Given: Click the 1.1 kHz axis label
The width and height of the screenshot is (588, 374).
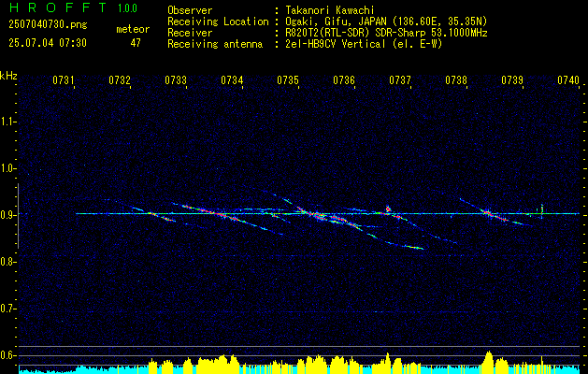Looking at the screenshot, I should [7, 122].
